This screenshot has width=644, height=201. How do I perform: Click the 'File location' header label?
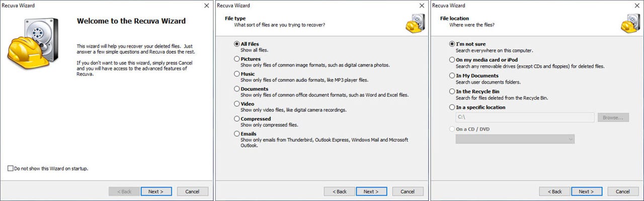(454, 18)
